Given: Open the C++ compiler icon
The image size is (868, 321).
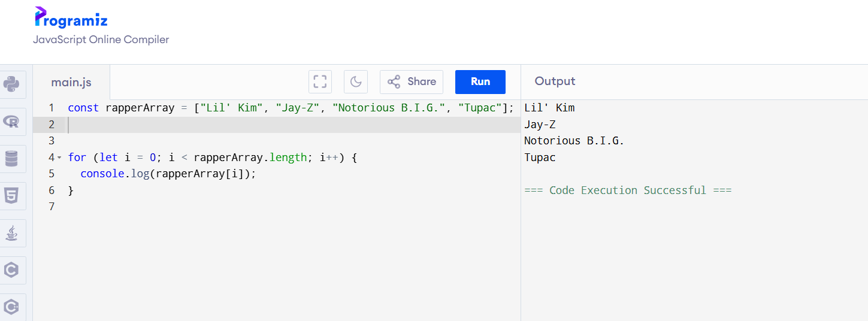Looking at the screenshot, I should (x=11, y=307).
